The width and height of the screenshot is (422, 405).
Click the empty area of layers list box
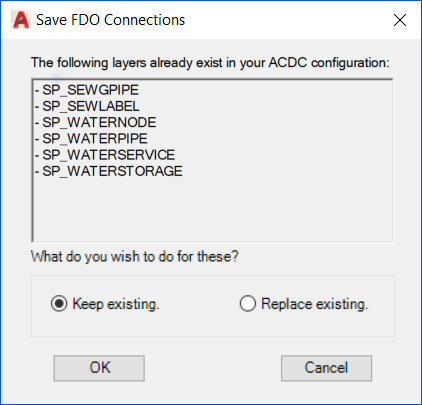[x=213, y=210]
